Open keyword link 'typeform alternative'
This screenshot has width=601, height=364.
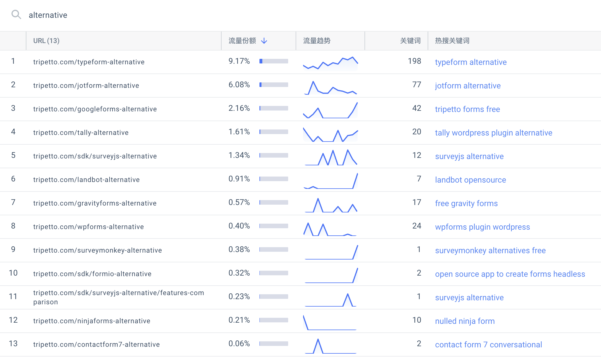click(x=471, y=62)
